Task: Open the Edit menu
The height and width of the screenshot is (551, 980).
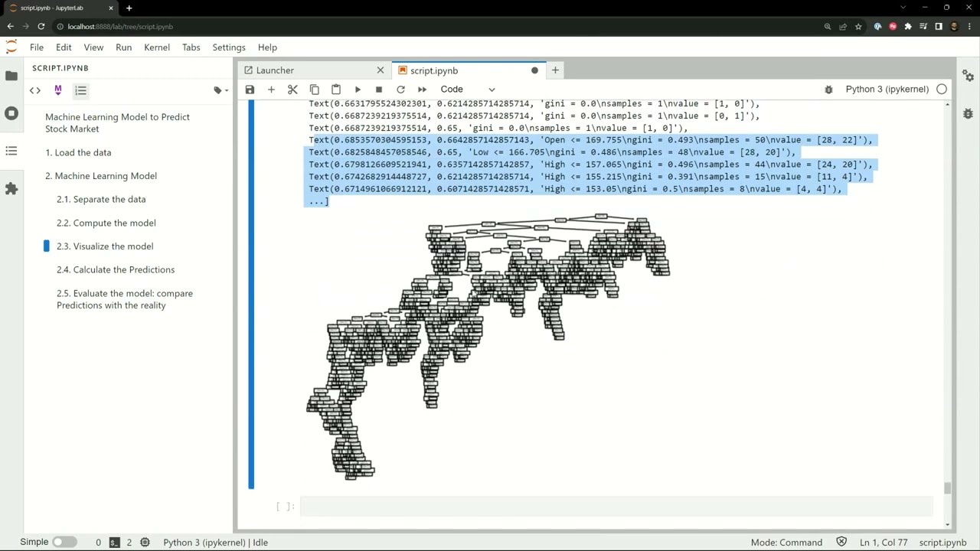Action: point(64,47)
